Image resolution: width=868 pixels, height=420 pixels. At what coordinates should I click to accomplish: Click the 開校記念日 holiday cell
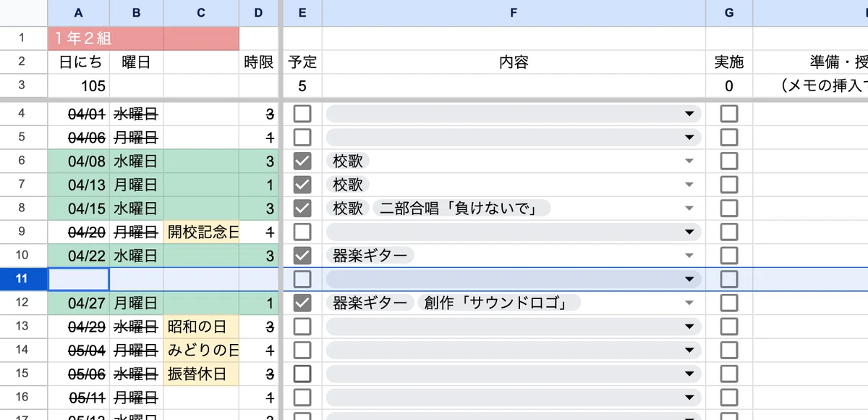point(201,232)
